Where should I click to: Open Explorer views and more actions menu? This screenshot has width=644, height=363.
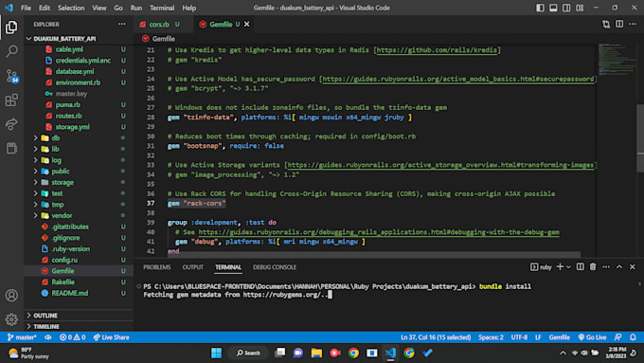pyautogui.click(x=121, y=25)
